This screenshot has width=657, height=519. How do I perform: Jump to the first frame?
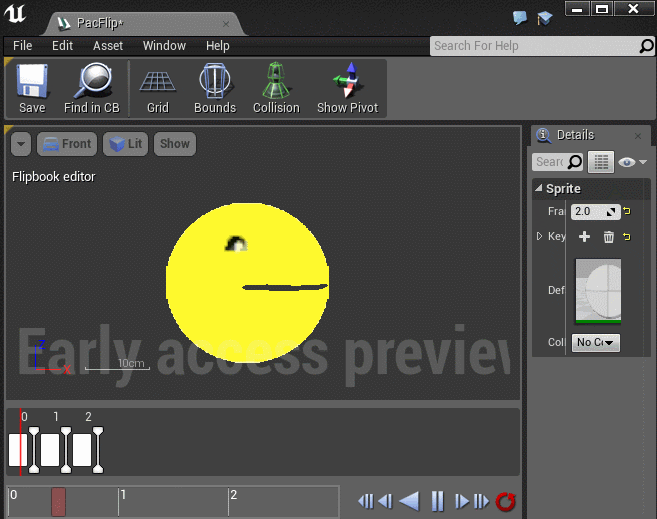click(x=366, y=501)
